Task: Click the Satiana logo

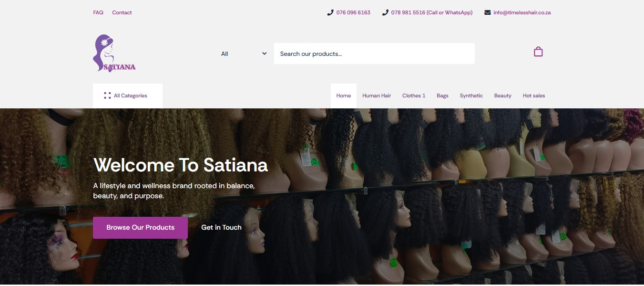Action: 114,53
